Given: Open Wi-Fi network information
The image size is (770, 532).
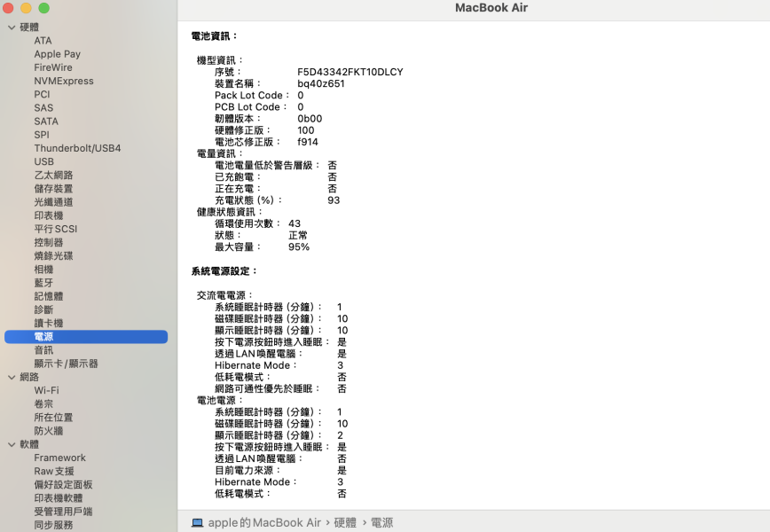Looking at the screenshot, I should tap(46, 391).
